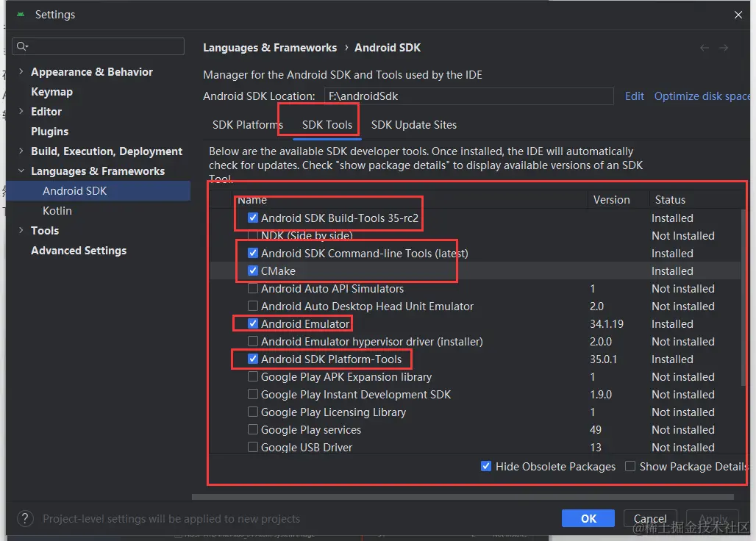Open the help question mark icon
Viewport: 756px width, 541px height.
(x=25, y=519)
